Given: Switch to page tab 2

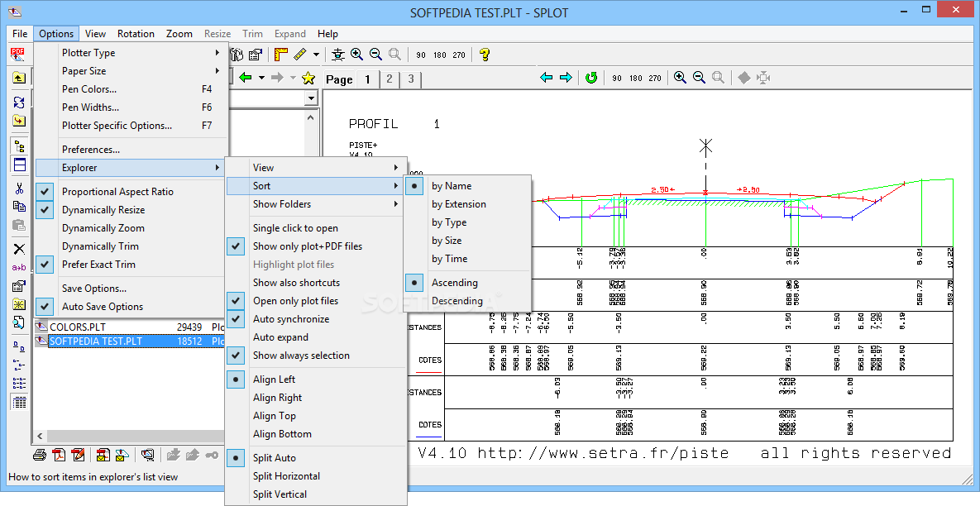Looking at the screenshot, I should 390,79.
